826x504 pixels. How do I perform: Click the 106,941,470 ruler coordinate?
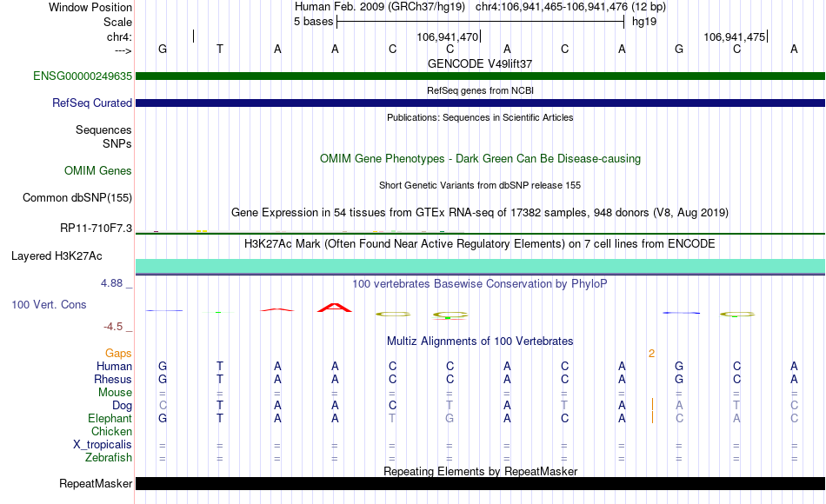[x=447, y=36]
